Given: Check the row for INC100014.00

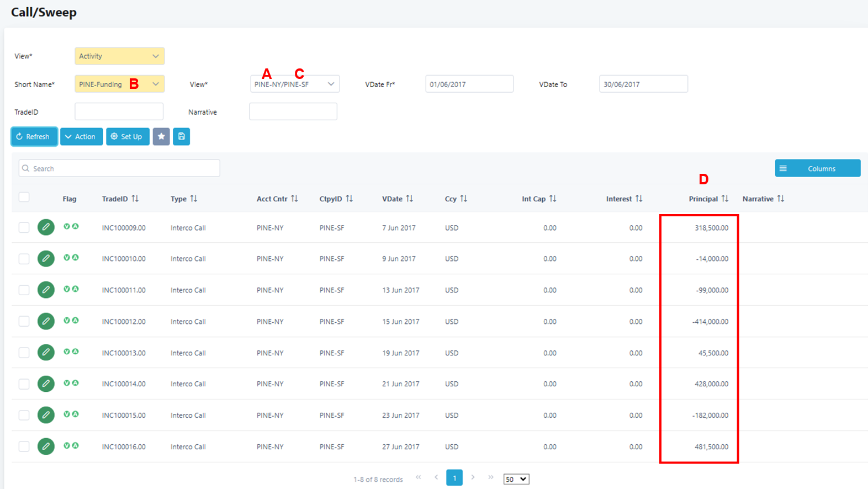Looking at the screenshot, I should click(24, 384).
